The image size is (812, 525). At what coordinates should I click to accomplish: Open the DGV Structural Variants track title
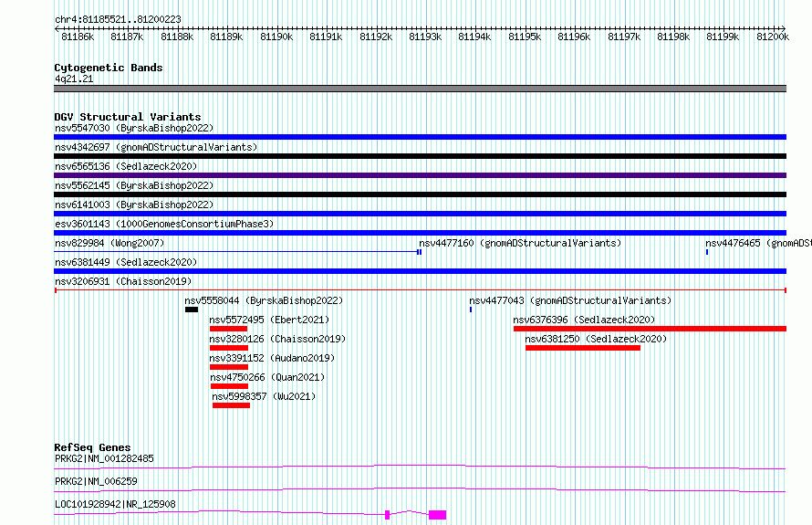128,117
